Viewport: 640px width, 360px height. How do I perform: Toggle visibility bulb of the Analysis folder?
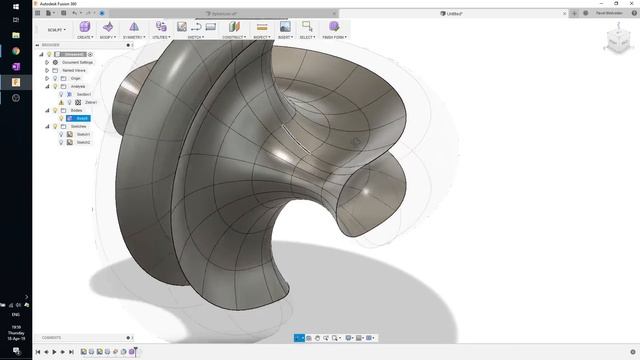(x=56, y=87)
